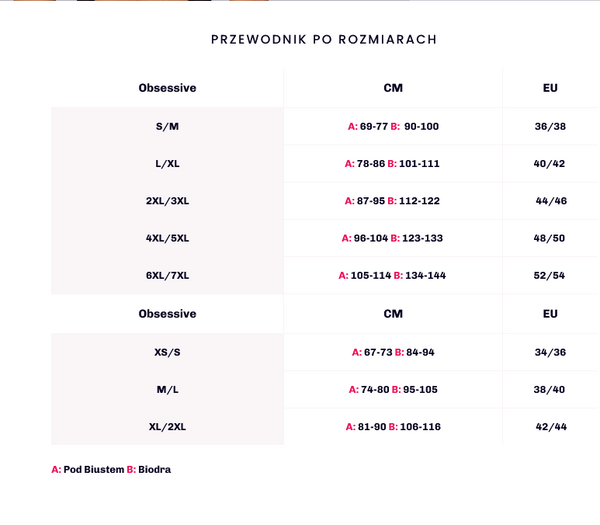
Task: Select the EU size 44/46 cell
Action: click(550, 201)
